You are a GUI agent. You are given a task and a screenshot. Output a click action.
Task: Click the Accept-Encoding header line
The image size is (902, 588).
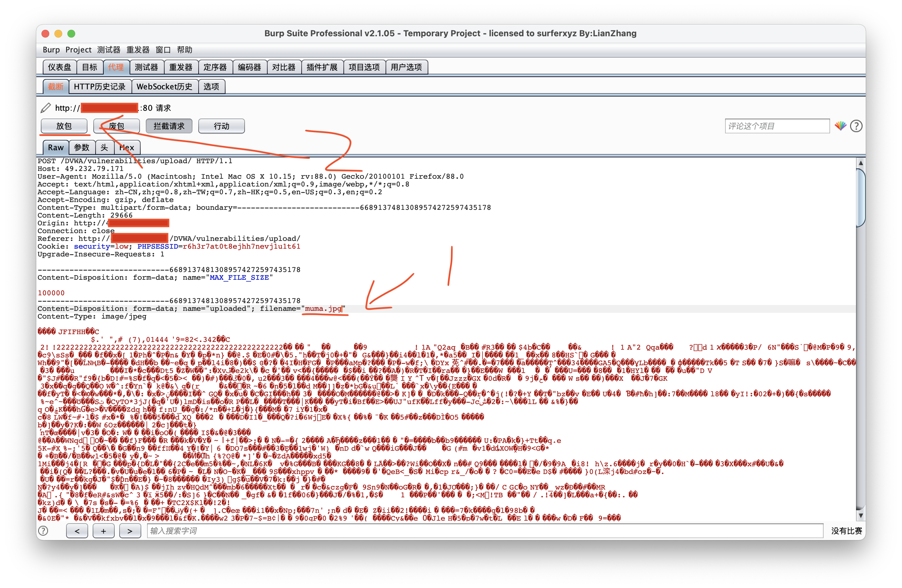pos(105,200)
